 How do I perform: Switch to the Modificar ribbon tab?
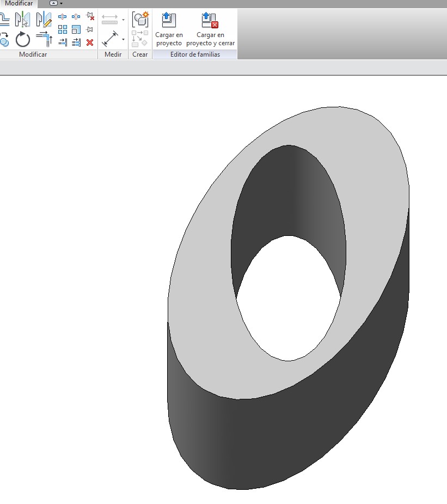pyautogui.click(x=19, y=3)
